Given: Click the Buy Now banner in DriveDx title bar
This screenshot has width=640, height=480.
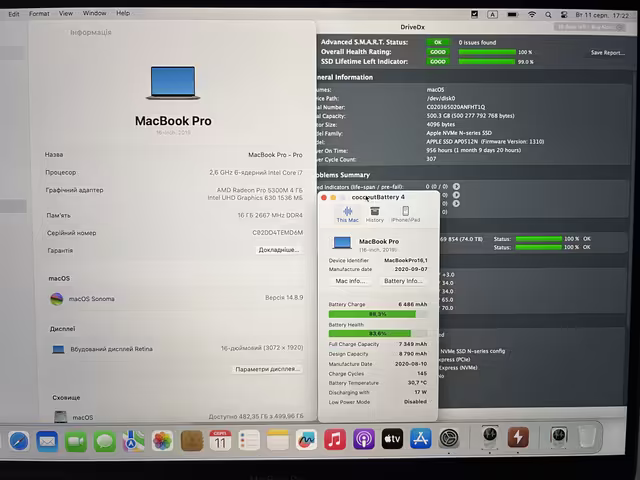Looking at the screenshot, I should click(x=590, y=27).
